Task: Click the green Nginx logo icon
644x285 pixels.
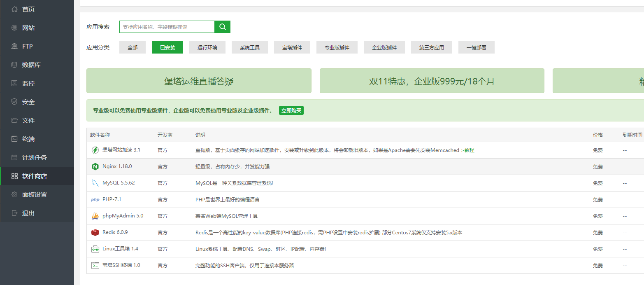Action: coord(95,167)
